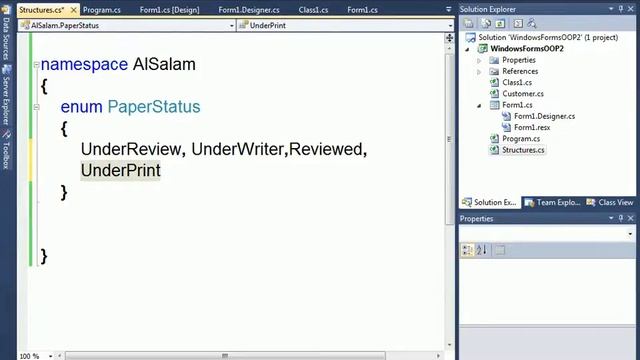Click the vertical scrollbar down arrow

point(449,345)
